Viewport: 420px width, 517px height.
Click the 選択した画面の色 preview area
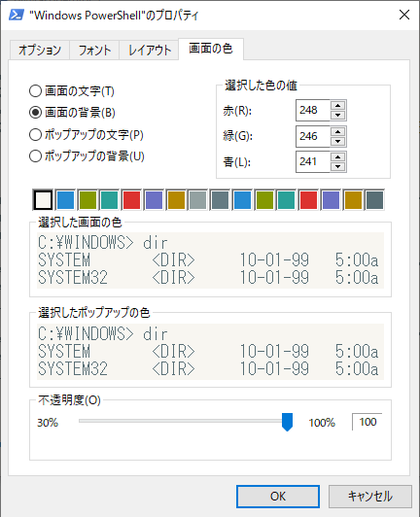point(211,260)
